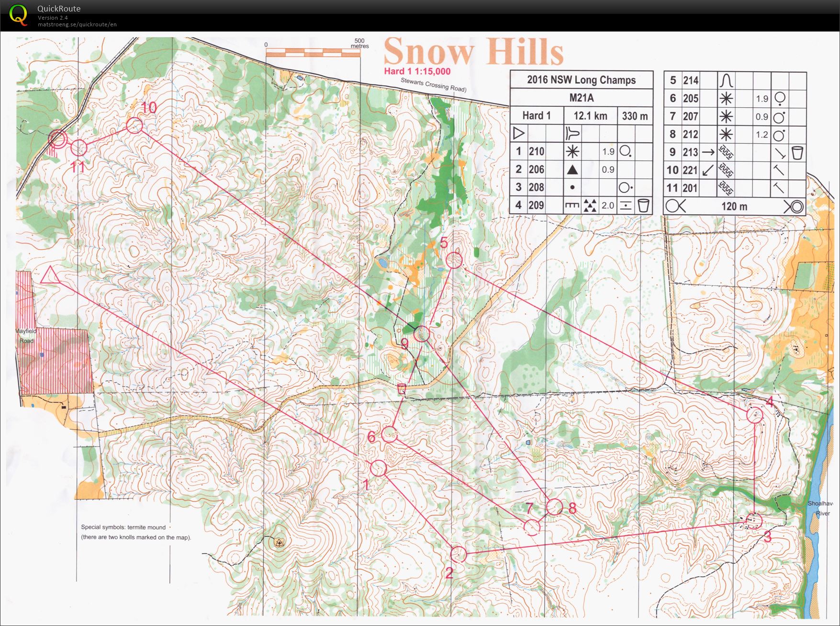Click the 120 m finish distance row
The height and width of the screenshot is (626, 840).
(x=734, y=206)
